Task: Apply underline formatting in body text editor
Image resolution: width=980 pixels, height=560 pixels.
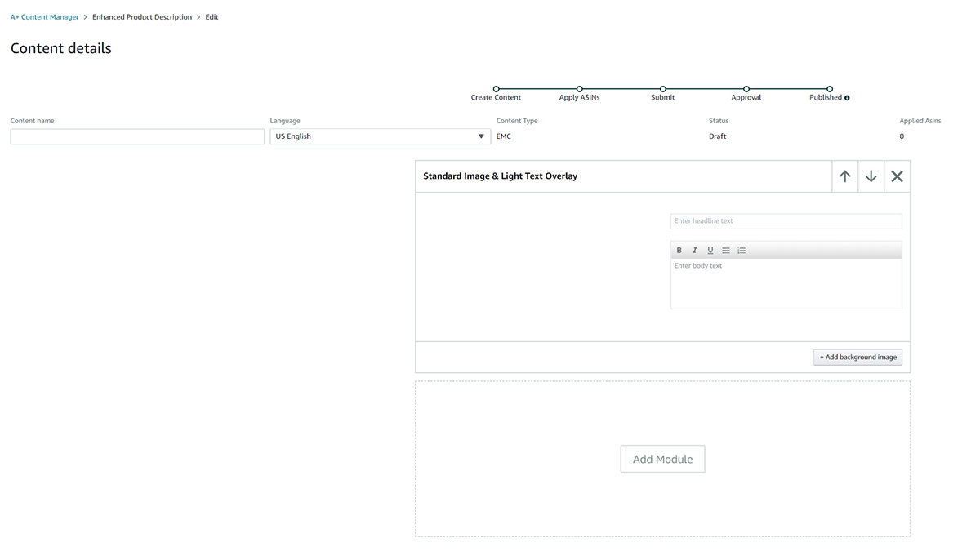Action: coord(710,251)
